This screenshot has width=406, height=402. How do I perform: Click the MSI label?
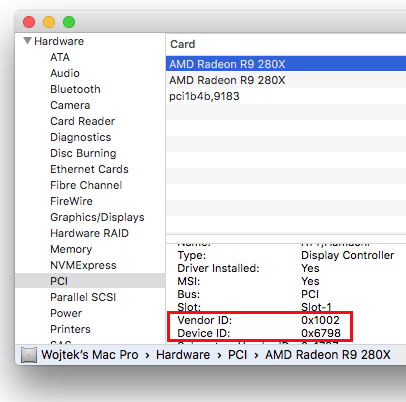tap(189, 281)
